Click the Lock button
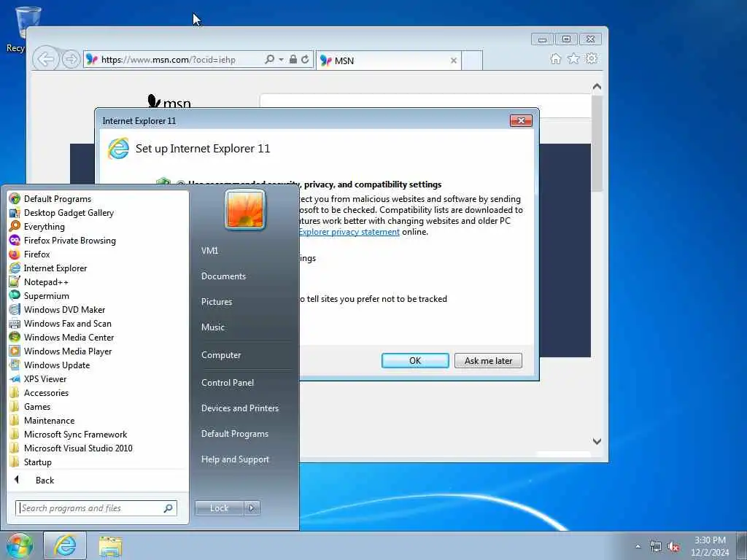The image size is (747, 560). 219,508
